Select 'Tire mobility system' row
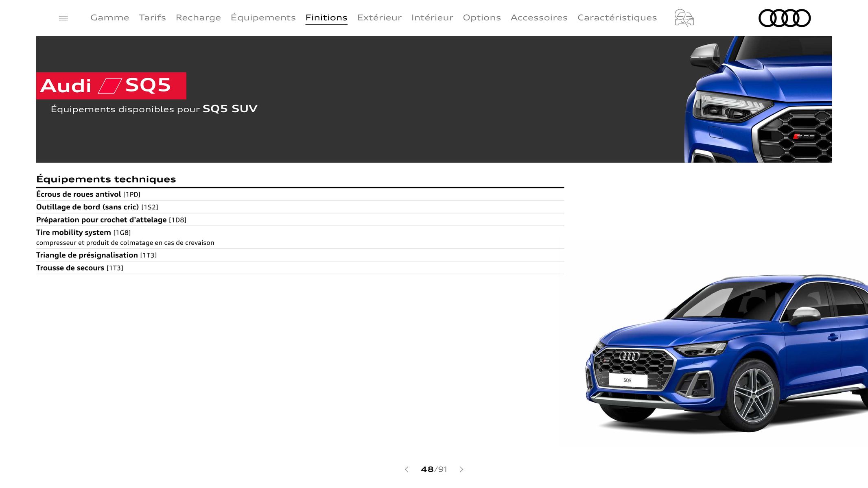This screenshot has width=868, height=488. pos(300,237)
